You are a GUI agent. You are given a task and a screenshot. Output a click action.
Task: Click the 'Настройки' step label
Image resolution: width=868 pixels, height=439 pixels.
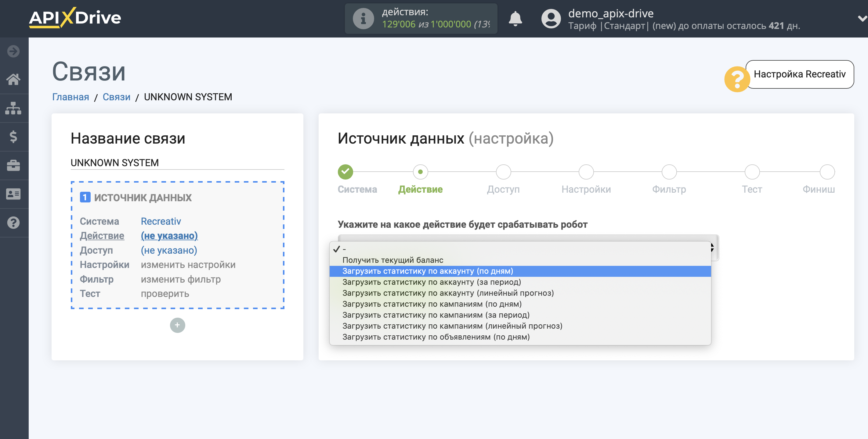(586, 189)
